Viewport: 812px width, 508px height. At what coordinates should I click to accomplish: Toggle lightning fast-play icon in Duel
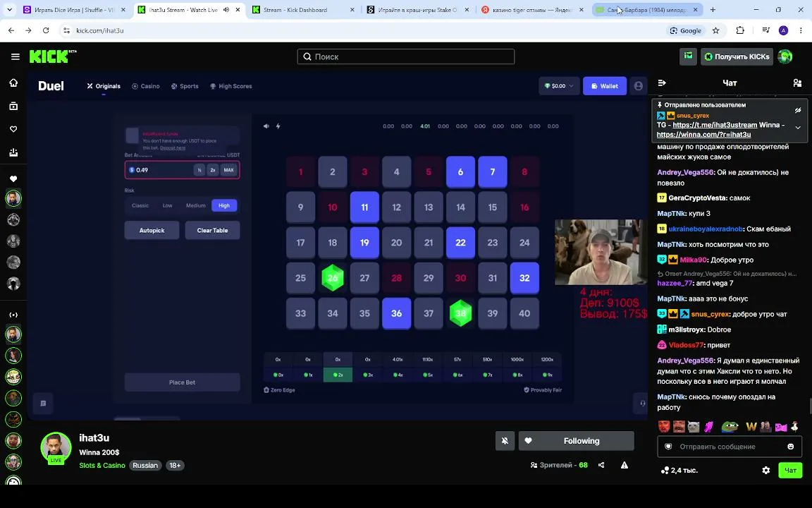click(x=278, y=126)
